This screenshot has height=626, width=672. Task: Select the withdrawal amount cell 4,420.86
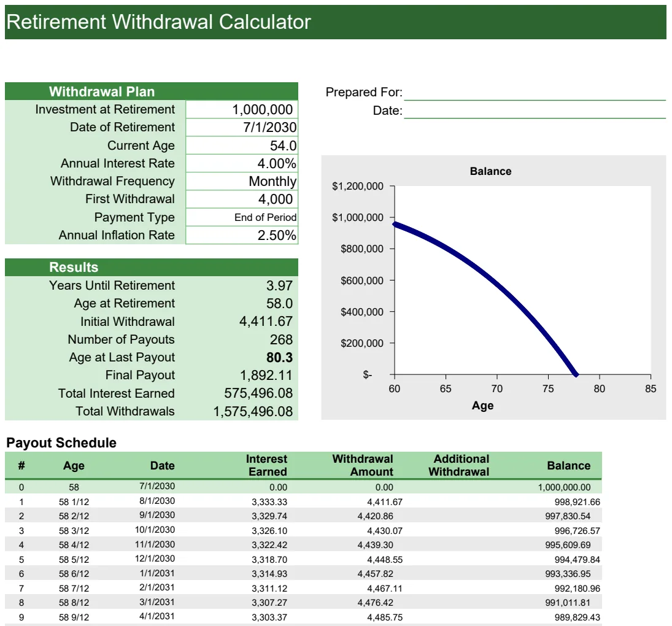coord(375,516)
